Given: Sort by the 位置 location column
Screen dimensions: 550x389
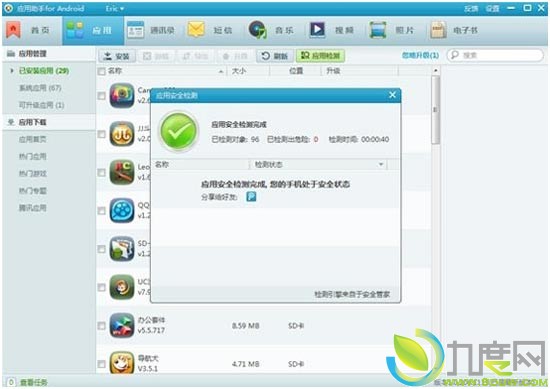Looking at the screenshot, I should pos(295,71).
